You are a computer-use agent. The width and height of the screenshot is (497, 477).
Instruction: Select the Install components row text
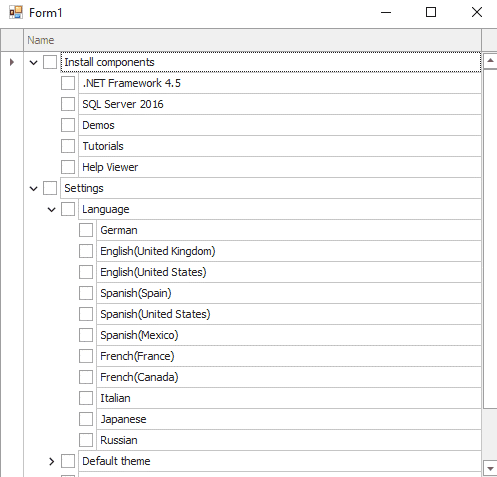click(x=109, y=62)
